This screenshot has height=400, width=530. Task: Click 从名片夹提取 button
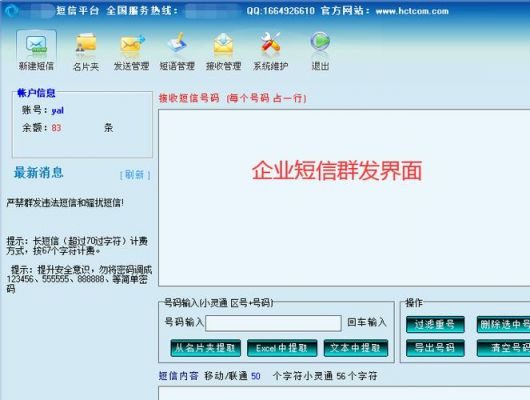[x=206, y=348]
